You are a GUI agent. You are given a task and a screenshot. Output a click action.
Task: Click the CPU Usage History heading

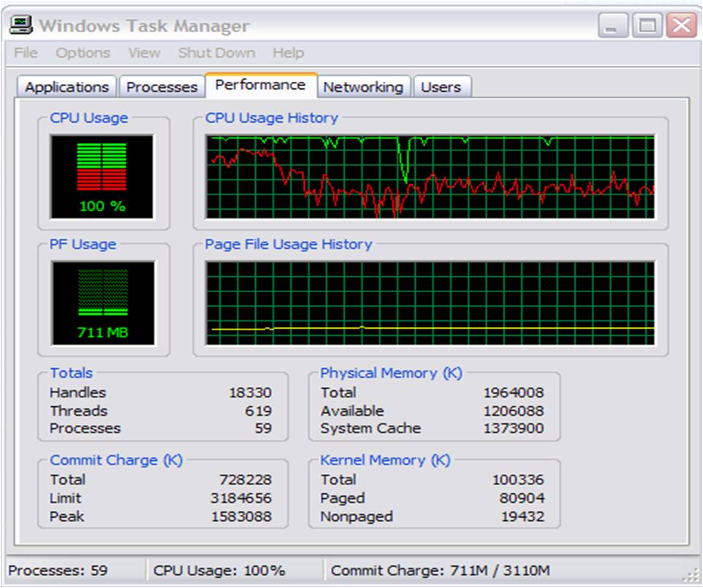(271, 118)
